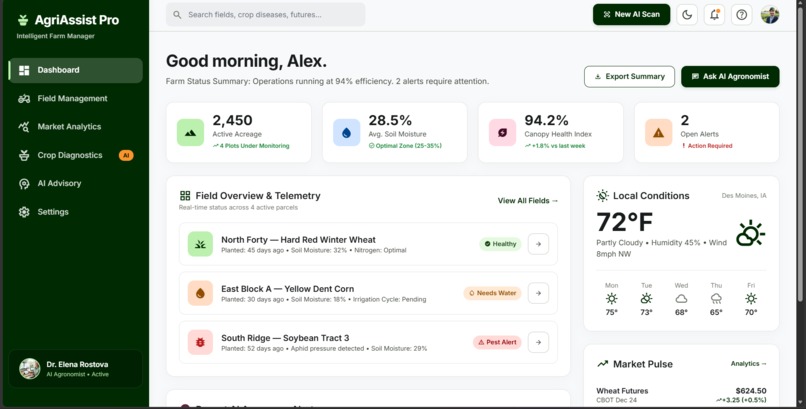Click the search magnifier icon

point(177,15)
